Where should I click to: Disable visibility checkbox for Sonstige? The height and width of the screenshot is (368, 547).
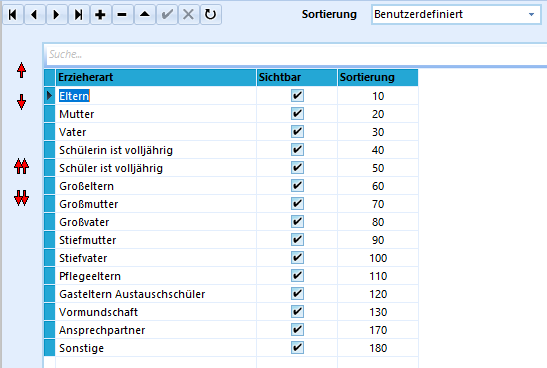297,348
